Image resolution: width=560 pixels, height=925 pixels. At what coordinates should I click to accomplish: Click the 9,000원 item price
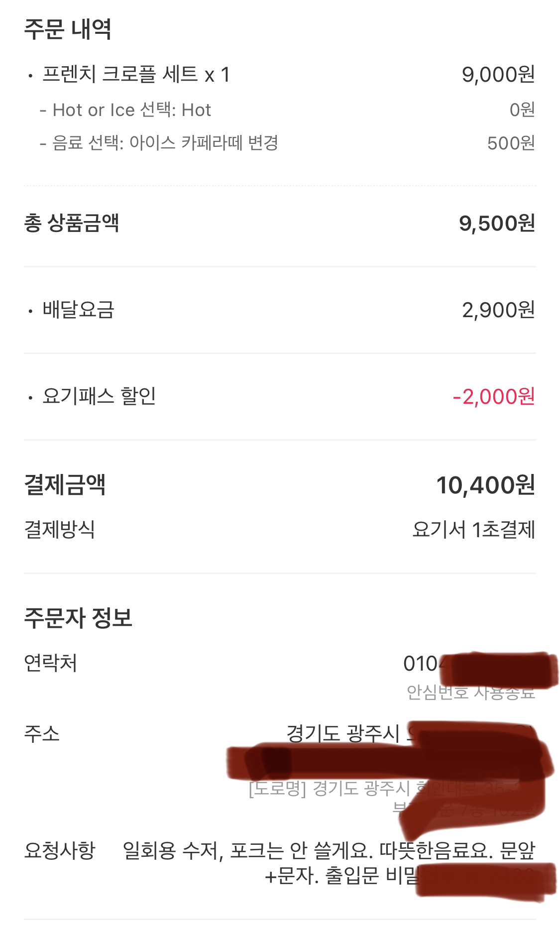pyautogui.click(x=498, y=75)
